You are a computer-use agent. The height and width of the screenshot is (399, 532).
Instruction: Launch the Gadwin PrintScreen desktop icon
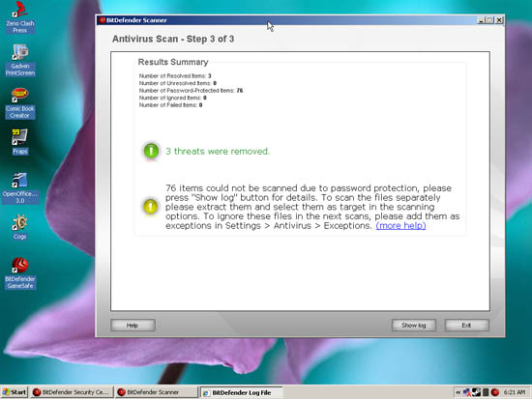19,60
